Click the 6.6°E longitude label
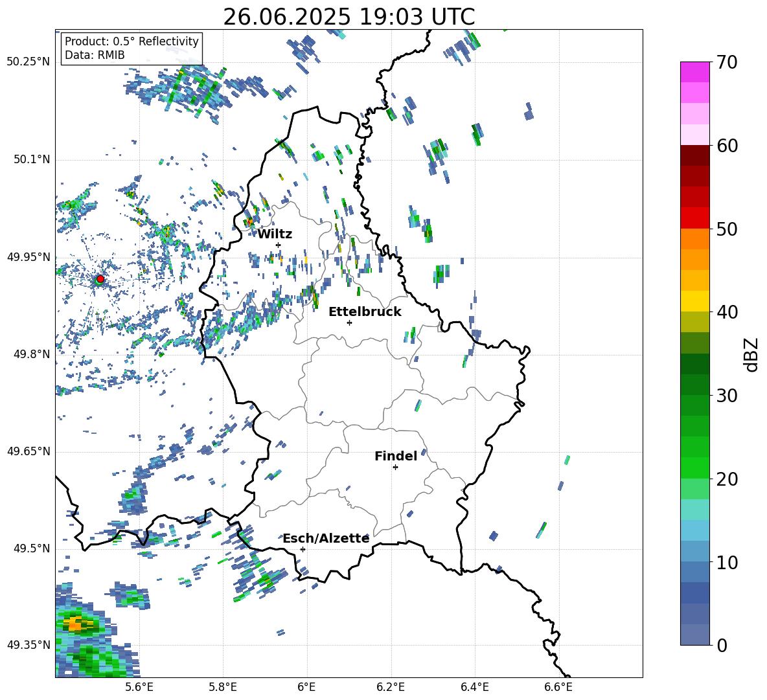 (x=558, y=687)
